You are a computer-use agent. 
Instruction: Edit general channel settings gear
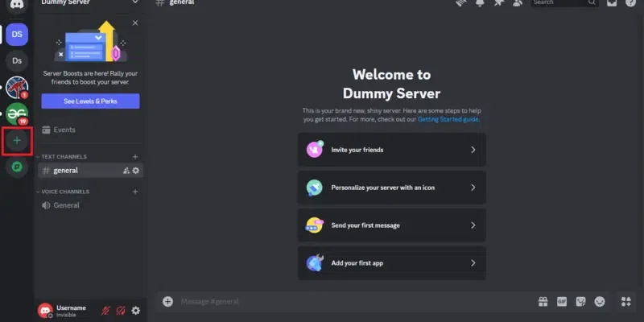(x=136, y=171)
